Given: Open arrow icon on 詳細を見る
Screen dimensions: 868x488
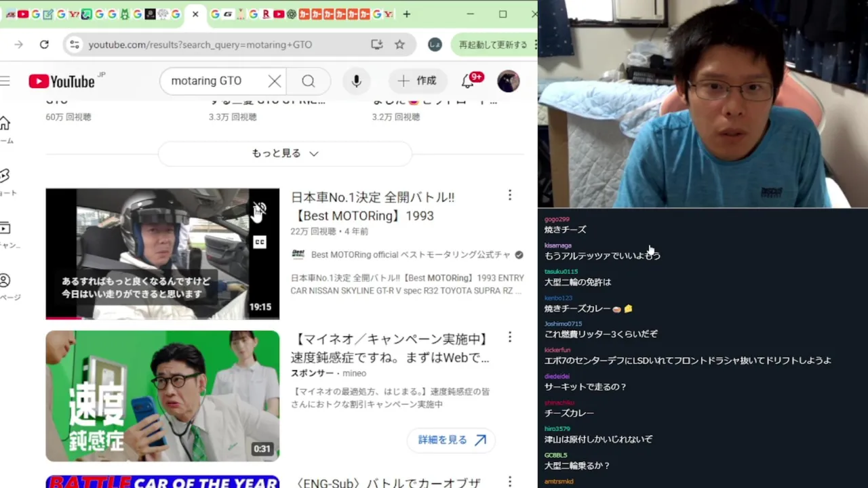Looking at the screenshot, I should click(481, 440).
